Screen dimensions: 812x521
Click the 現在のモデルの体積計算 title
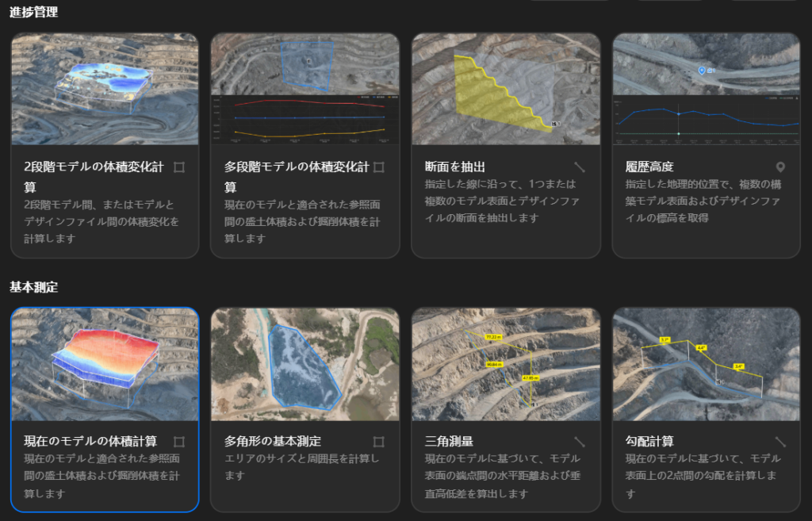coord(90,441)
